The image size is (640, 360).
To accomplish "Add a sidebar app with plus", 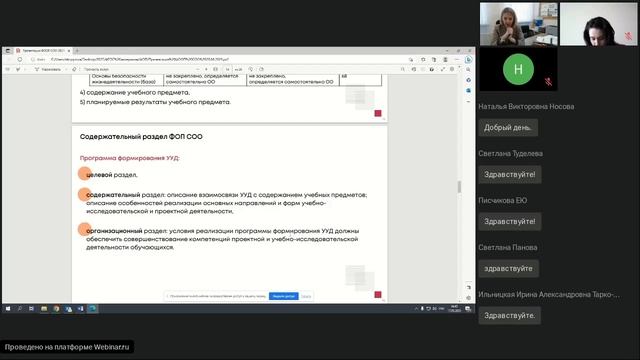I will [469, 101].
